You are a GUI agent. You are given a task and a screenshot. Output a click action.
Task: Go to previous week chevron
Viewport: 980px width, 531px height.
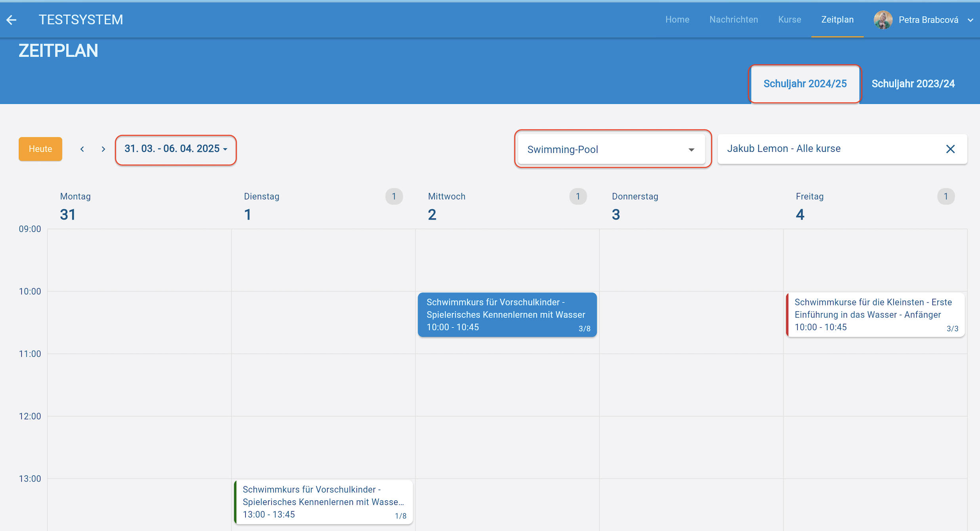pos(82,149)
